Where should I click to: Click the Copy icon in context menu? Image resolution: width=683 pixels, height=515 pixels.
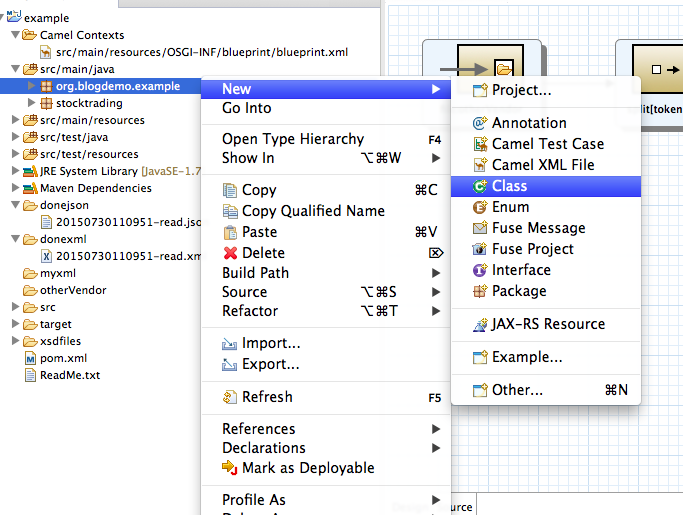click(230, 190)
